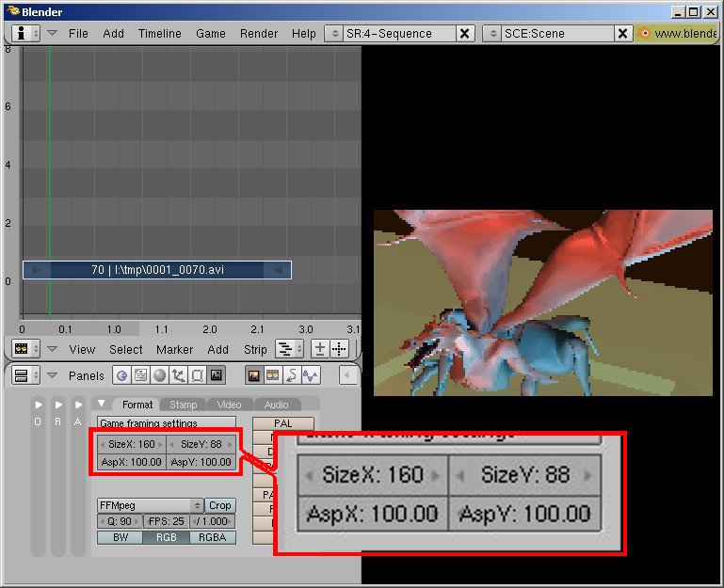Click the zoom-to-border crosshair icon

coord(339,349)
